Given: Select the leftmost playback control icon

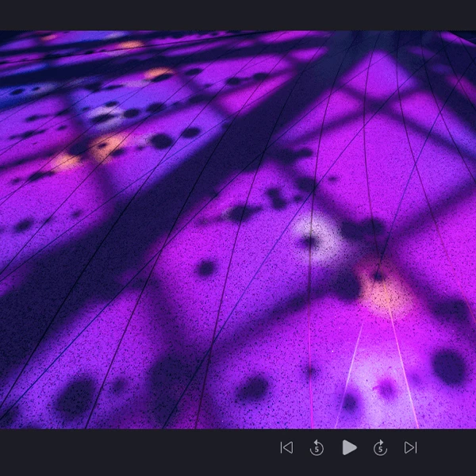Looking at the screenshot, I should pos(286,447).
